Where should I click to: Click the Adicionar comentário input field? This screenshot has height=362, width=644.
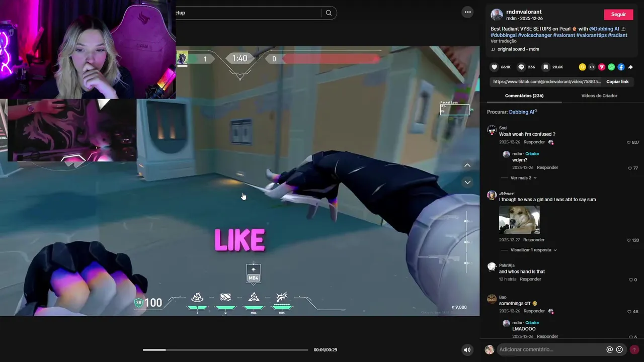click(551, 349)
